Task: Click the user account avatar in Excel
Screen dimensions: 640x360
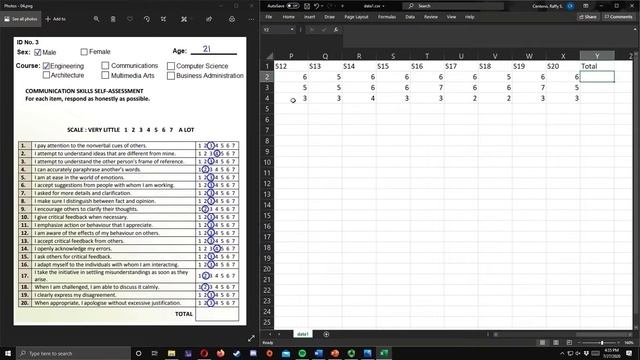Action: coord(570,6)
